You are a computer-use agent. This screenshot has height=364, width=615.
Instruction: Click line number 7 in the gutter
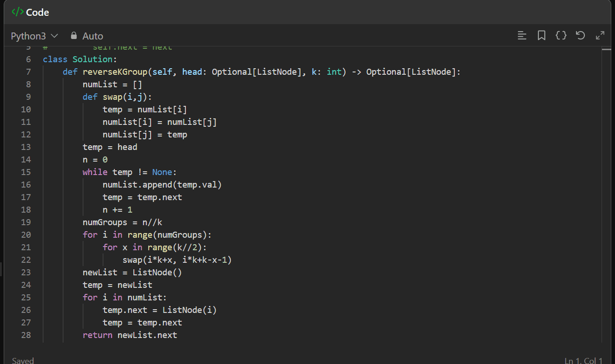(x=28, y=71)
